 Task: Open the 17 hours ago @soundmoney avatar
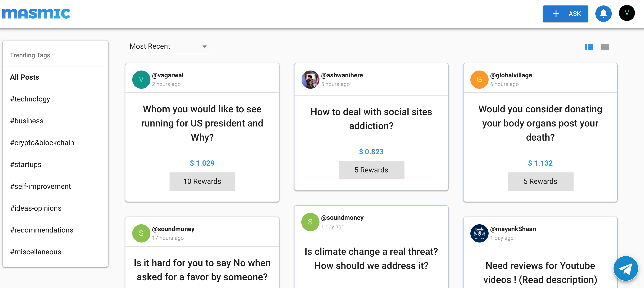pos(141,233)
